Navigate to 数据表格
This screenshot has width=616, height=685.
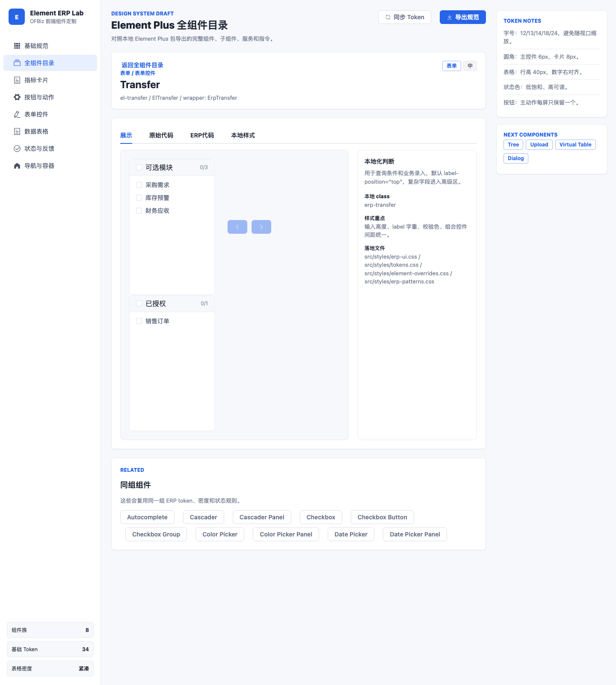[50, 131]
